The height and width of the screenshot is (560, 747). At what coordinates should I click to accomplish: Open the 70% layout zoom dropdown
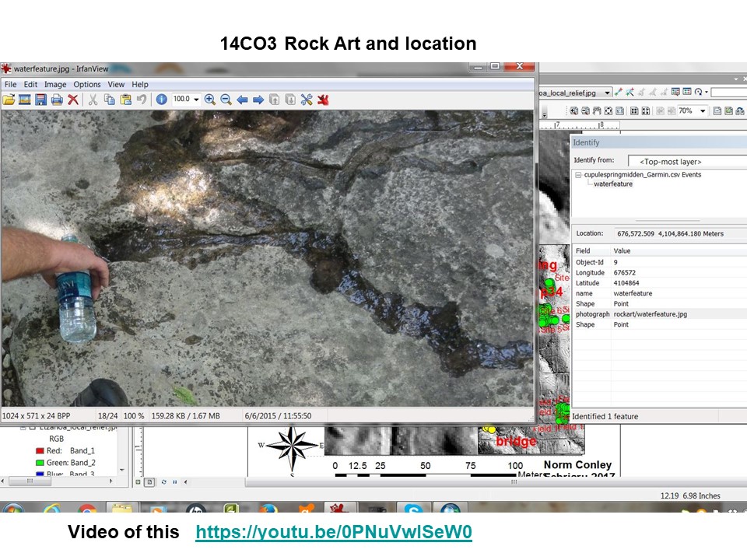[x=703, y=111]
